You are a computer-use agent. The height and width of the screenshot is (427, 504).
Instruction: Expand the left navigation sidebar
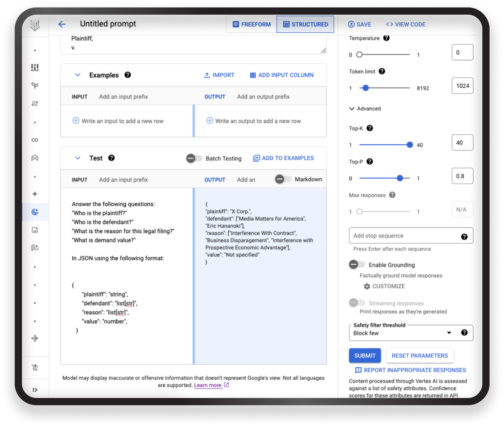tap(35, 390)
